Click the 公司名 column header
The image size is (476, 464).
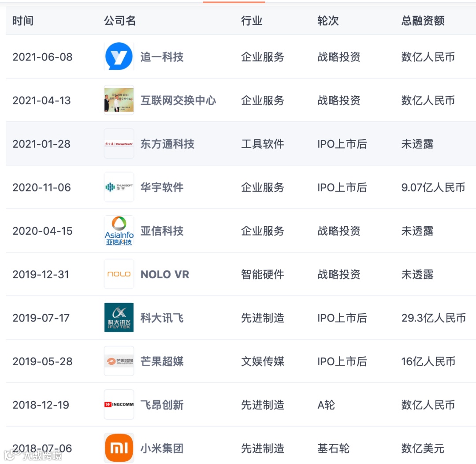click(x=120, y=21)
